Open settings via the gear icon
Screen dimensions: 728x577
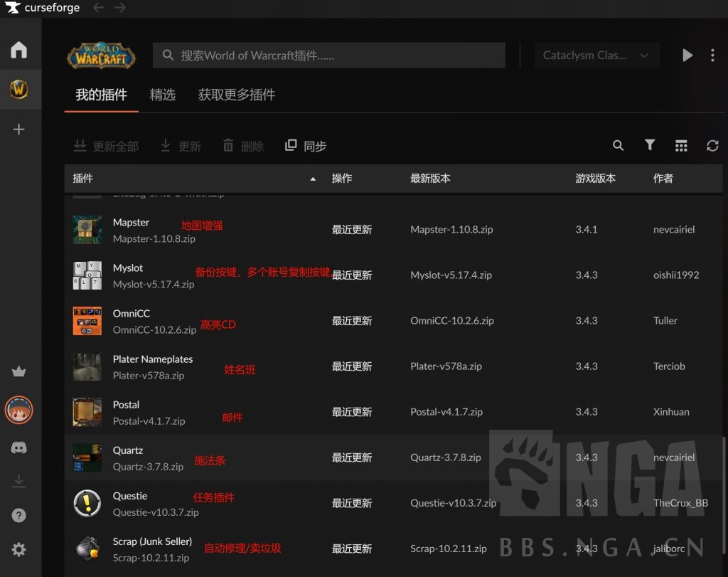tap(19, 549)
